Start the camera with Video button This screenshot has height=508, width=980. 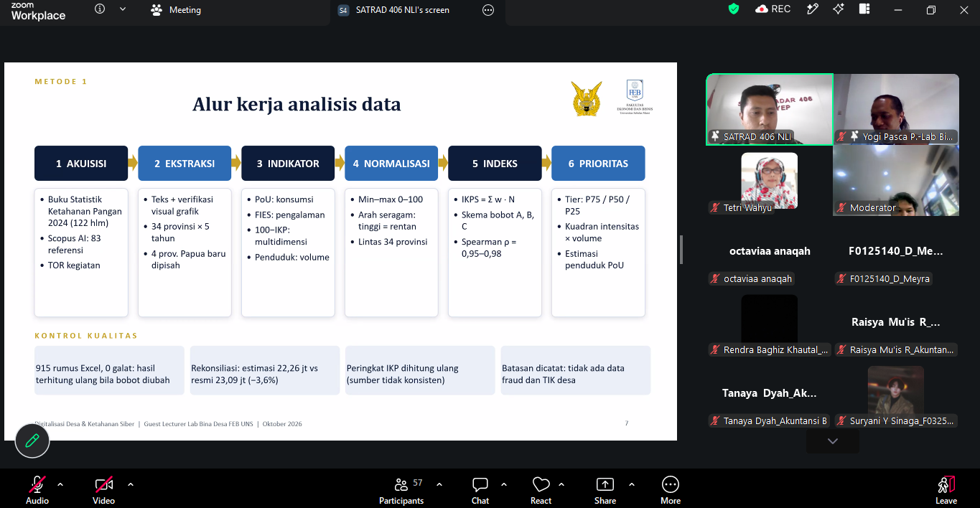103,491
